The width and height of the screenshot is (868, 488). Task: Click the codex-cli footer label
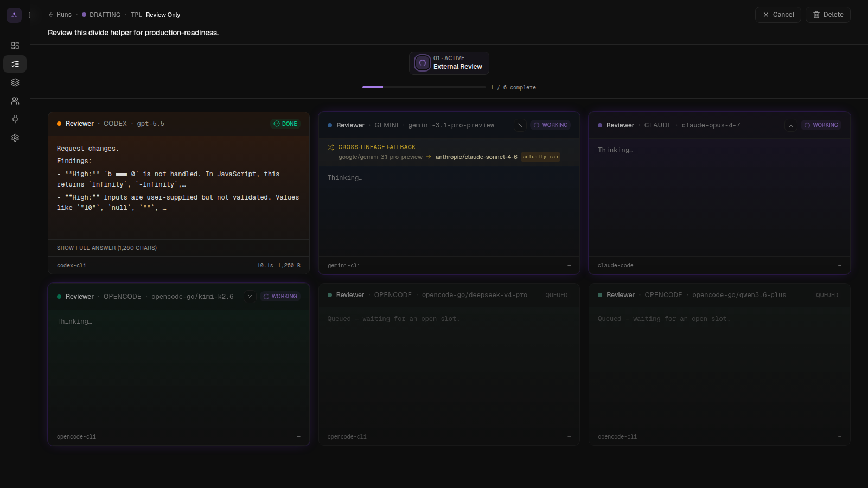[x=72, y=266]
